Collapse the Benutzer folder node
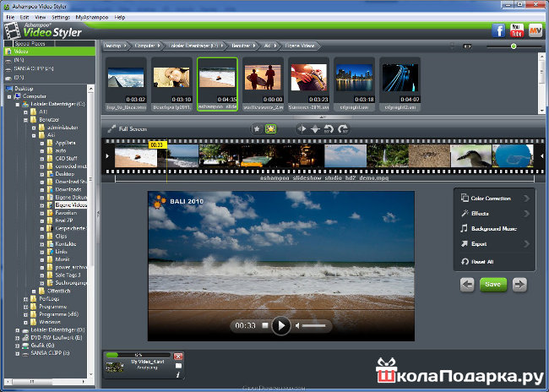This screenshot has height=392, width=549. click(25, 120)
